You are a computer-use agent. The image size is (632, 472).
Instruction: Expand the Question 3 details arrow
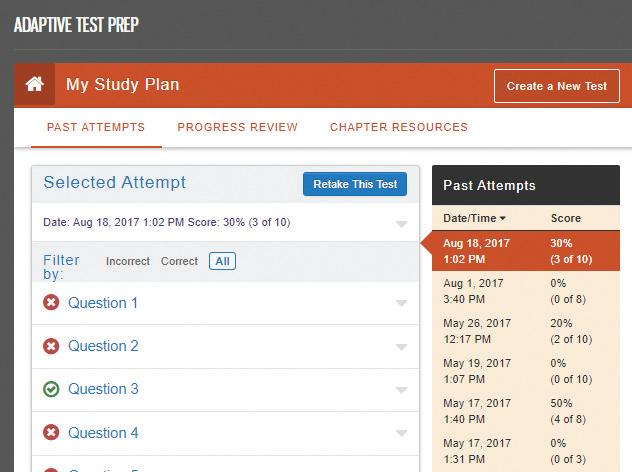401,390
